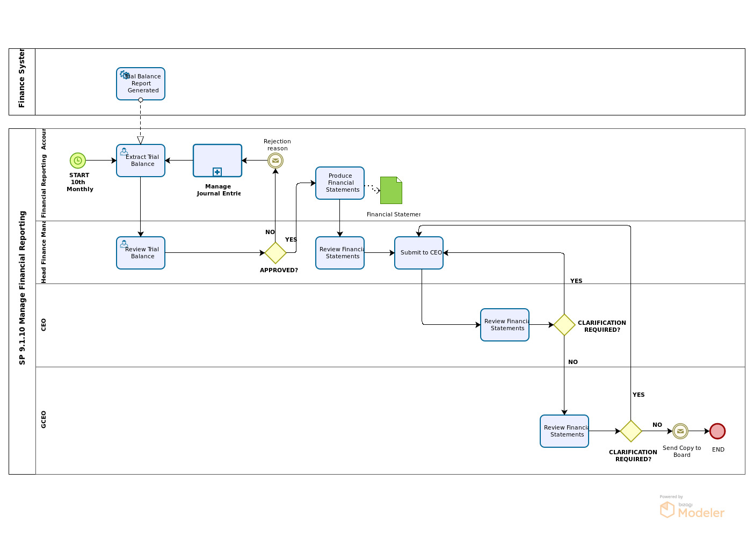Viewport: 754px width, 560px height.
Task: Select the Rejection reason message event
Action: pyautogui.click(x=275, y=161)
